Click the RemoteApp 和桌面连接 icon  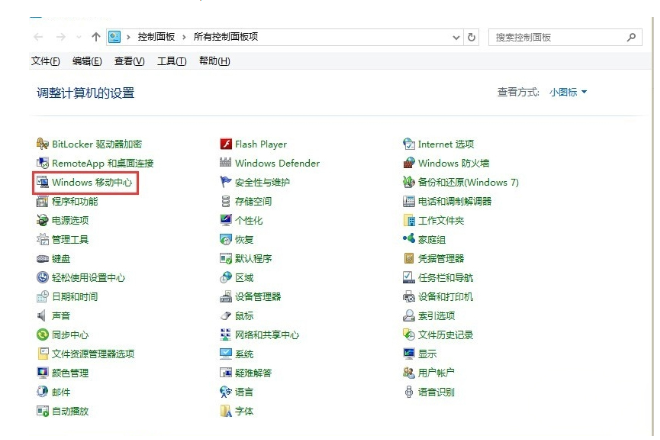point(43,163)
